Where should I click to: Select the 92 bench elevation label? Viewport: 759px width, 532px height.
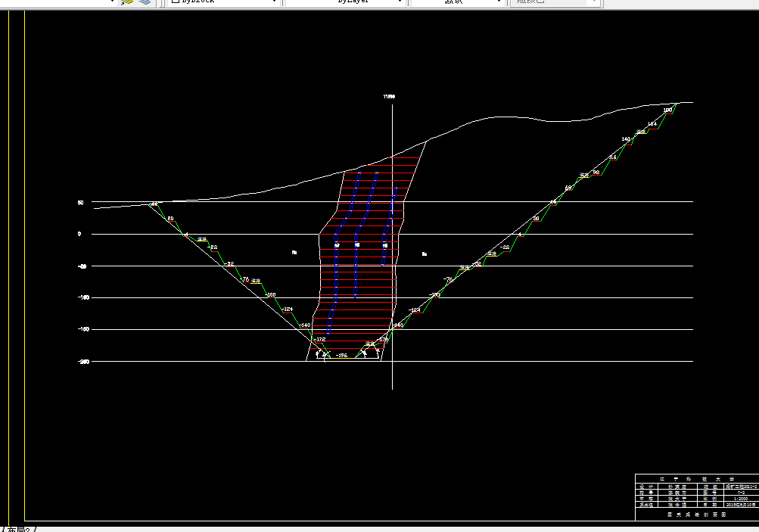coord(596,173)
